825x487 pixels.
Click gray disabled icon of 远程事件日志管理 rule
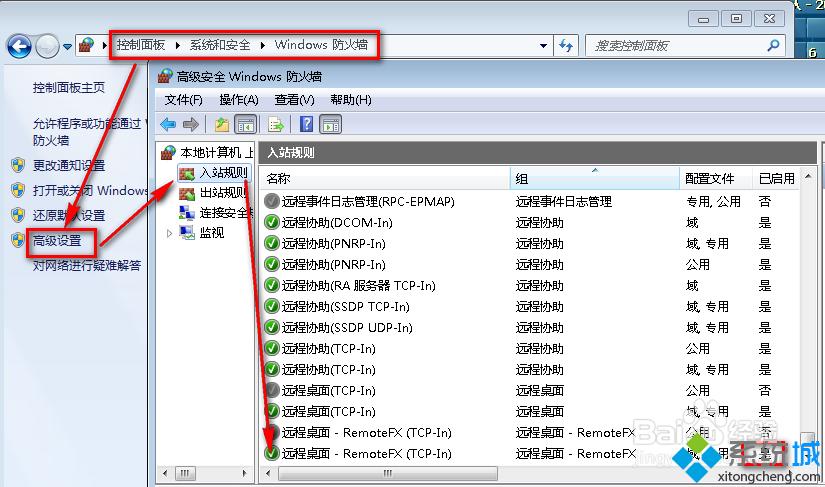[271, 201]
